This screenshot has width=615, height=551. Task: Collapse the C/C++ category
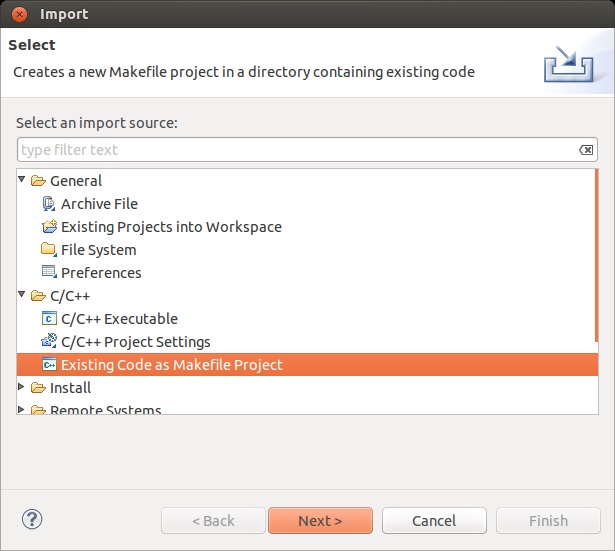click(22, 296)
